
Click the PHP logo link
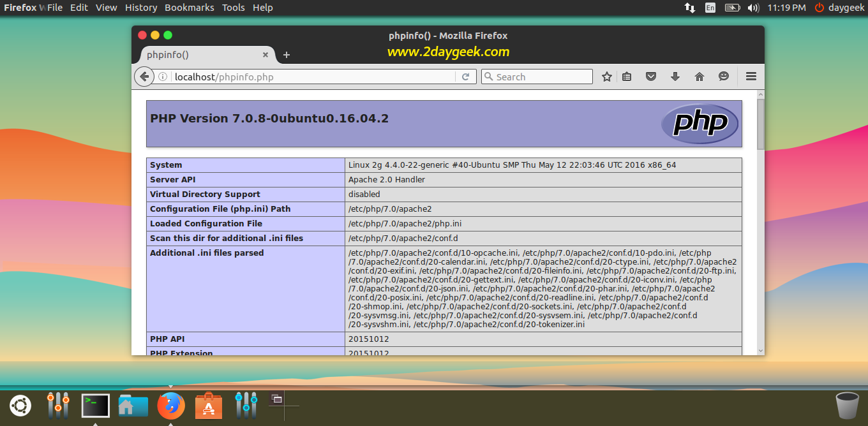pyautogui.click(x=700, y=123)
